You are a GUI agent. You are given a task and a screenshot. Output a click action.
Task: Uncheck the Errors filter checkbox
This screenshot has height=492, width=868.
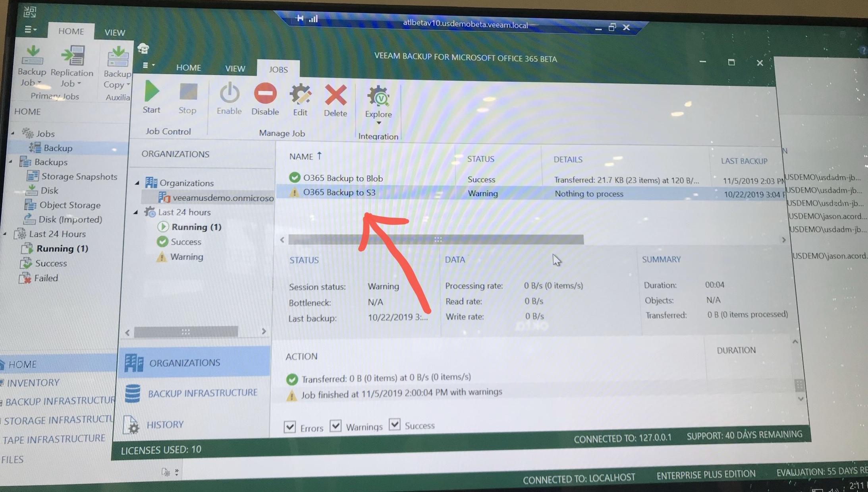[290, 427]
